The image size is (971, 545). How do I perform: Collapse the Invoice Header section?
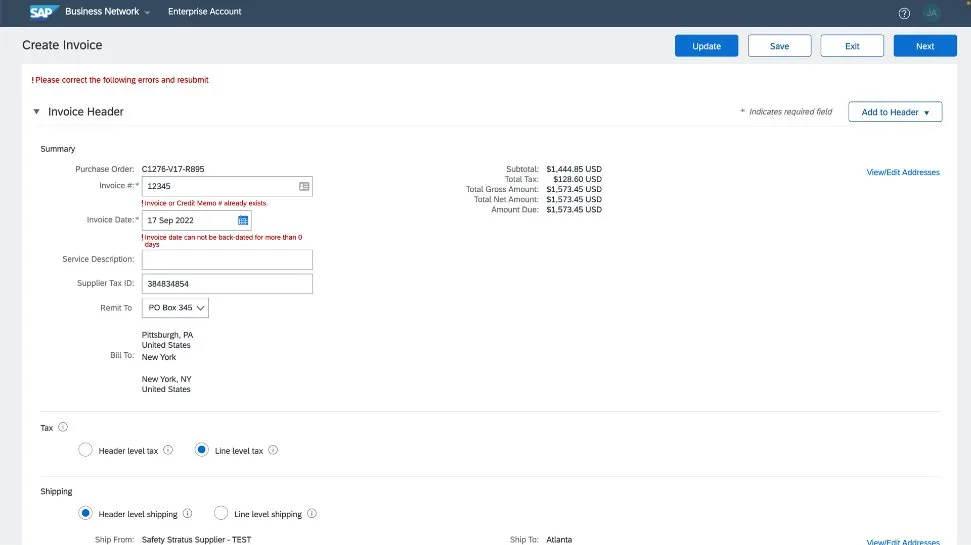(x=37, y=112)
